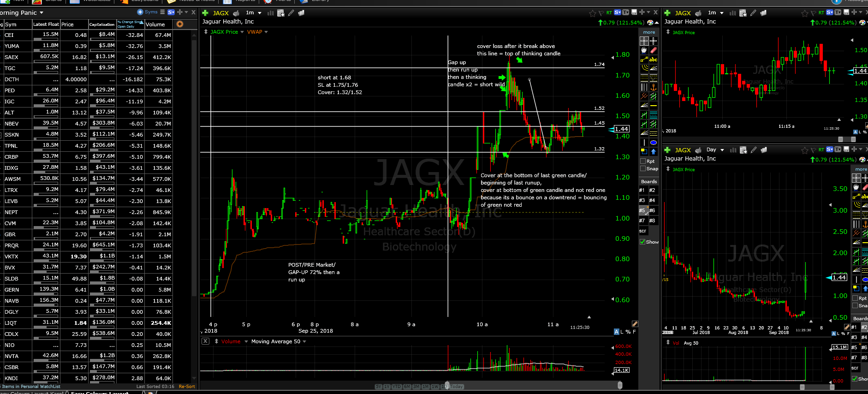Open the bar chart style icon in main chart toolbar

pos(271,13)
